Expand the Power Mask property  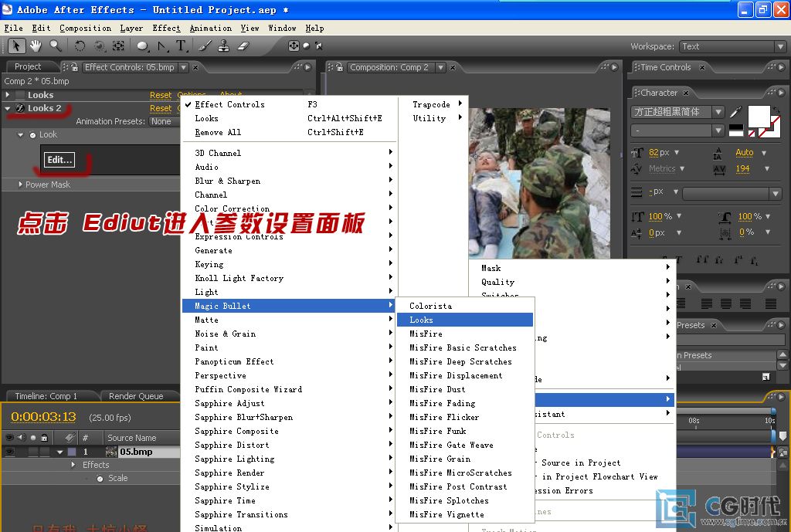pos(20,185)
